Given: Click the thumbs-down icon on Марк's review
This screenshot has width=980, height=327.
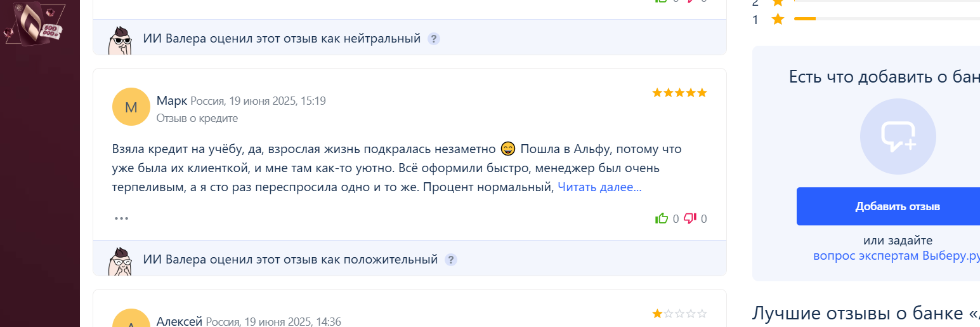Looking at the screenshot, I should click(690, 218).
